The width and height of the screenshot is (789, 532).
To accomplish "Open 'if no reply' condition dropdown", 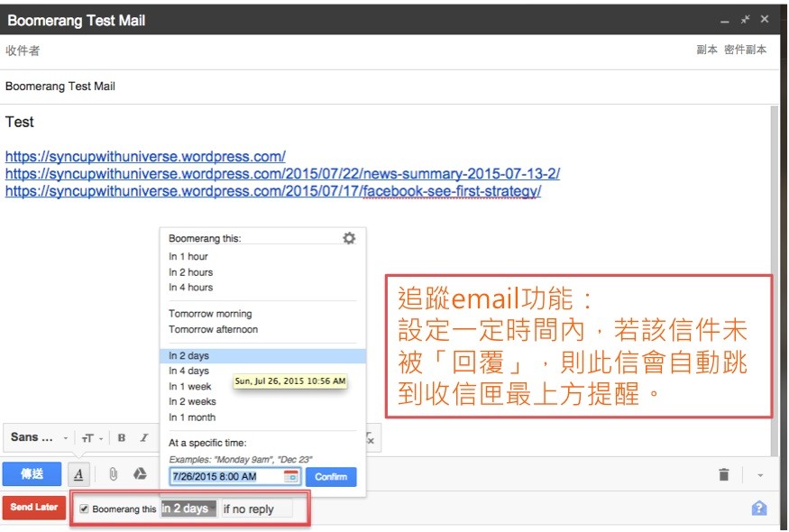I will click(x=257, y=509).
